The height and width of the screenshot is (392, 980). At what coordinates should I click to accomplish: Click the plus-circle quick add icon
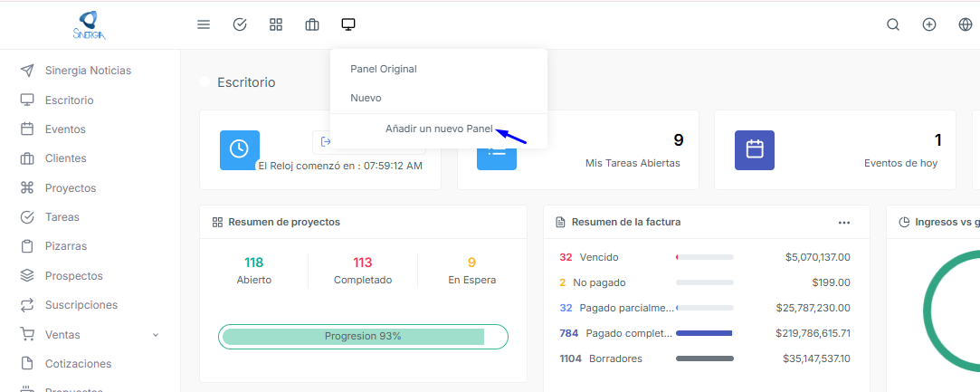[x=929, y=25]
